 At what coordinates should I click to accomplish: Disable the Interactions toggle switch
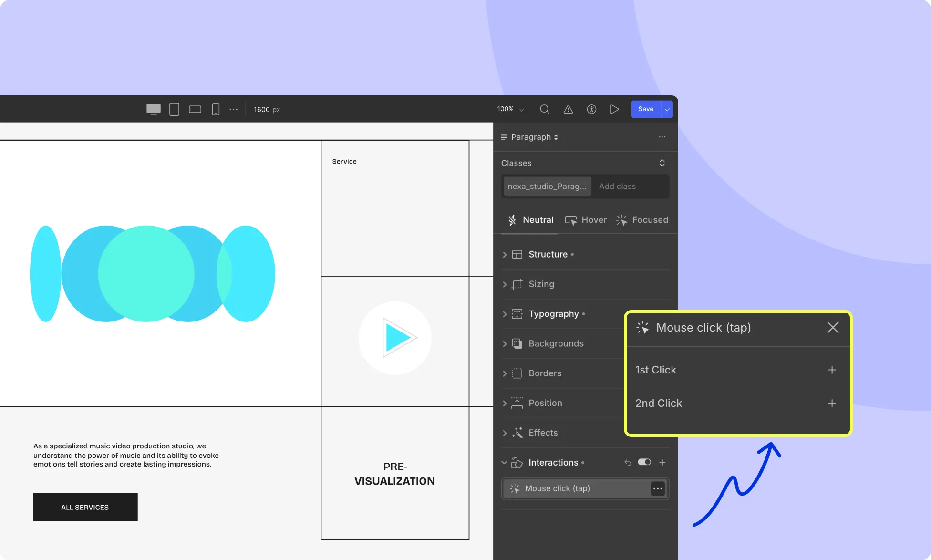pos(644,462)
